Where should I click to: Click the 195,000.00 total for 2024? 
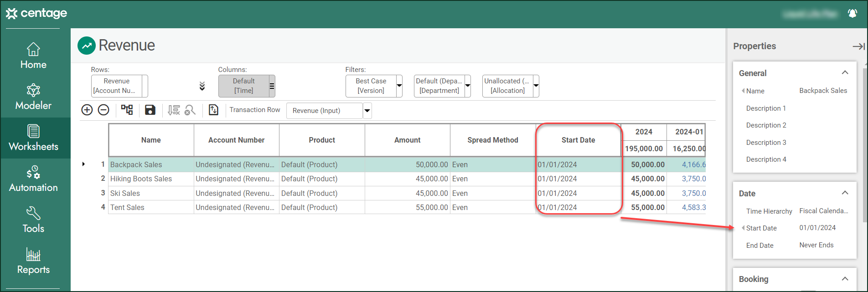click(x=644, y=149)
